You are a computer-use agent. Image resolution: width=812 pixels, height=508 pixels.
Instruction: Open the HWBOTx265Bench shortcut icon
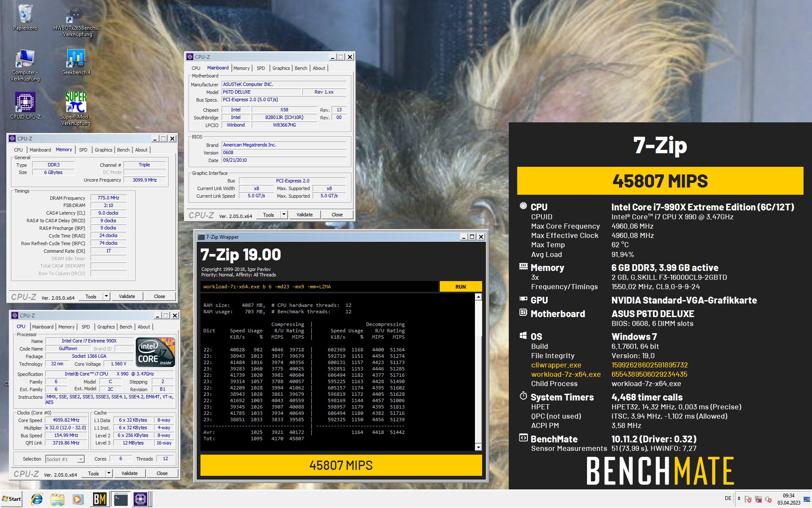click(76, 20)
